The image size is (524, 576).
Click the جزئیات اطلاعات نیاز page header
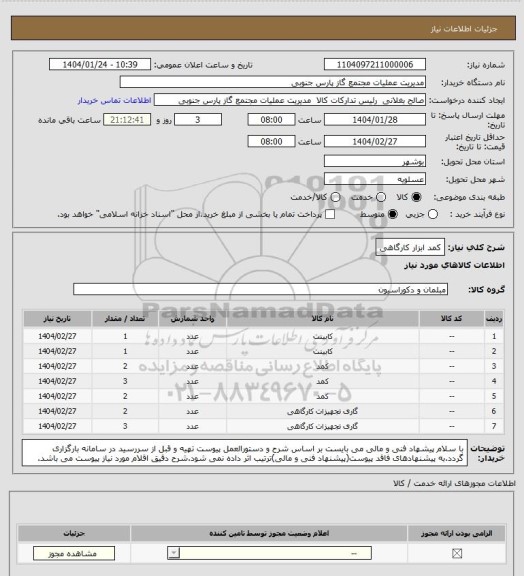(464, 29)
